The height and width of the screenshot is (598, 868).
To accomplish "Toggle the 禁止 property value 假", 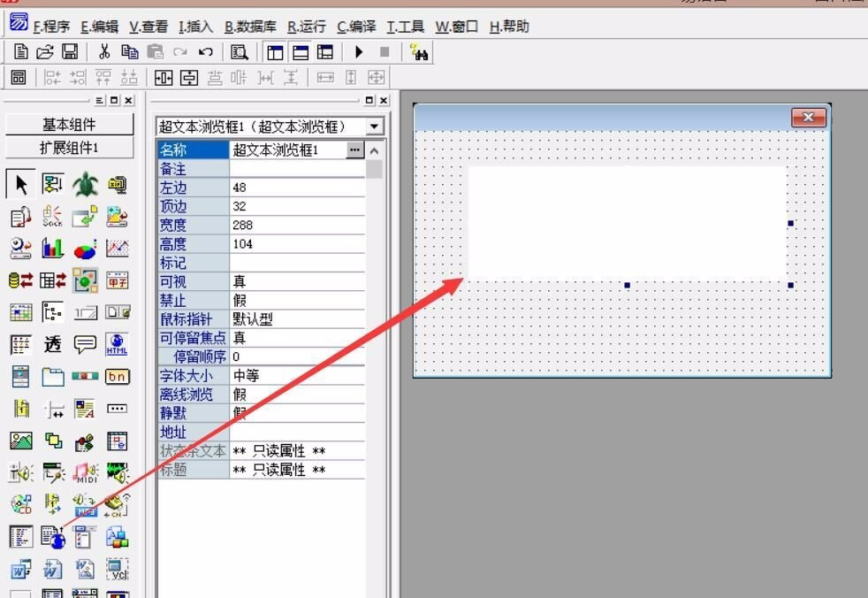I will click(x=297, y=301).
